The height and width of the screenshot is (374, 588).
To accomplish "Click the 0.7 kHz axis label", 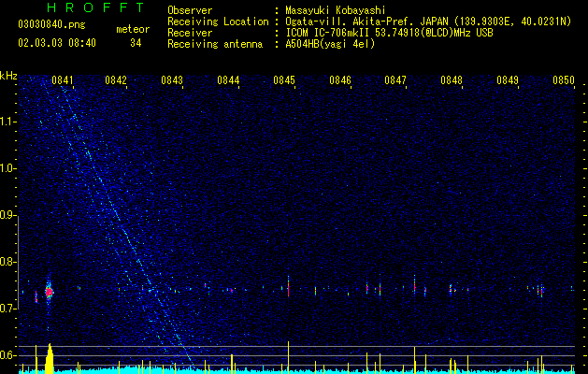I will [7, 309].
